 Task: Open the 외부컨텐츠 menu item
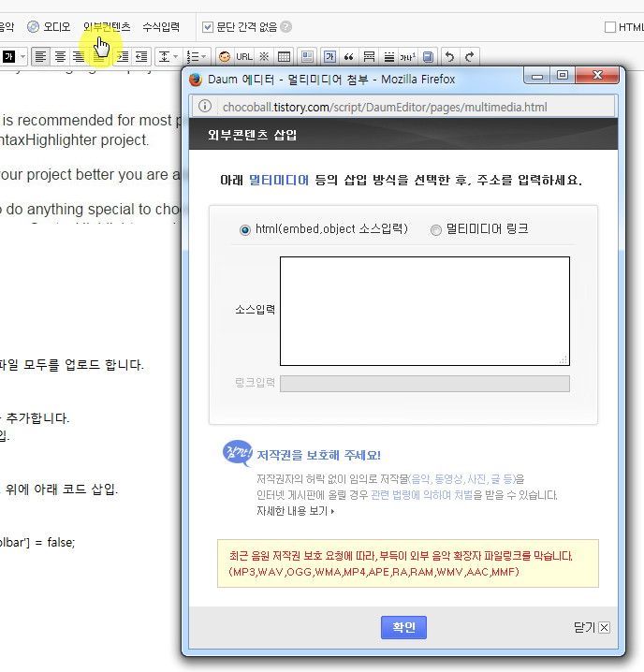click(107, 27)
